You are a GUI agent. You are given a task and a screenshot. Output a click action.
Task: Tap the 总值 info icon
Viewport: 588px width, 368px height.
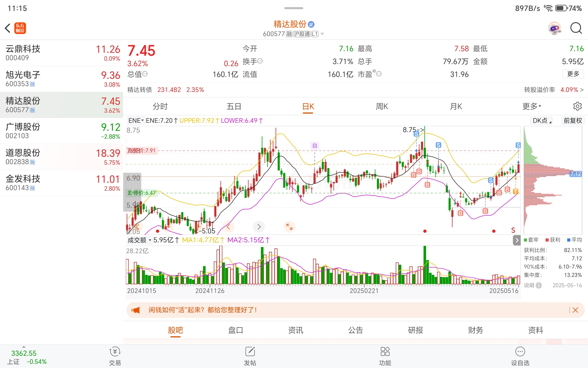[145, 74]
